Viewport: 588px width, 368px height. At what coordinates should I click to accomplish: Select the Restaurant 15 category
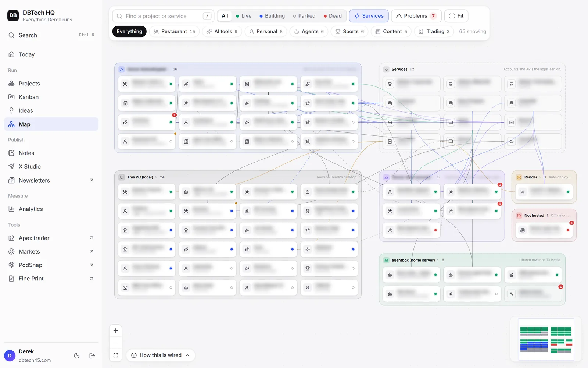pos(174,32)
